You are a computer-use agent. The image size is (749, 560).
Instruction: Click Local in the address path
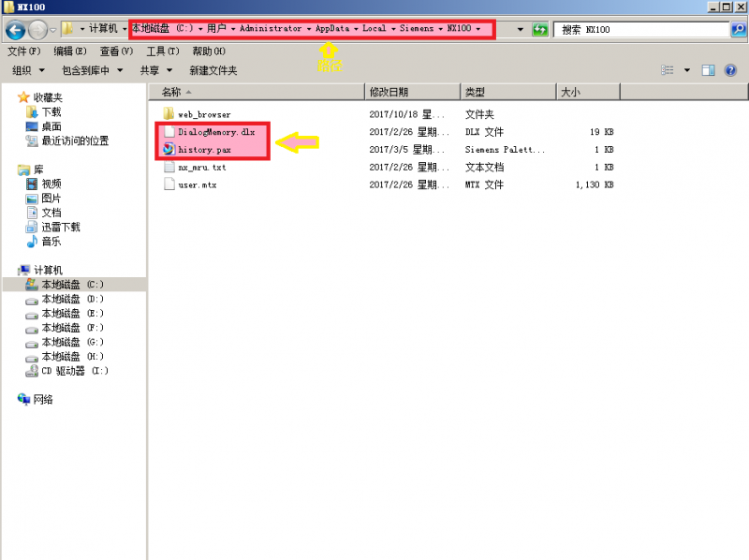[374, 28]
